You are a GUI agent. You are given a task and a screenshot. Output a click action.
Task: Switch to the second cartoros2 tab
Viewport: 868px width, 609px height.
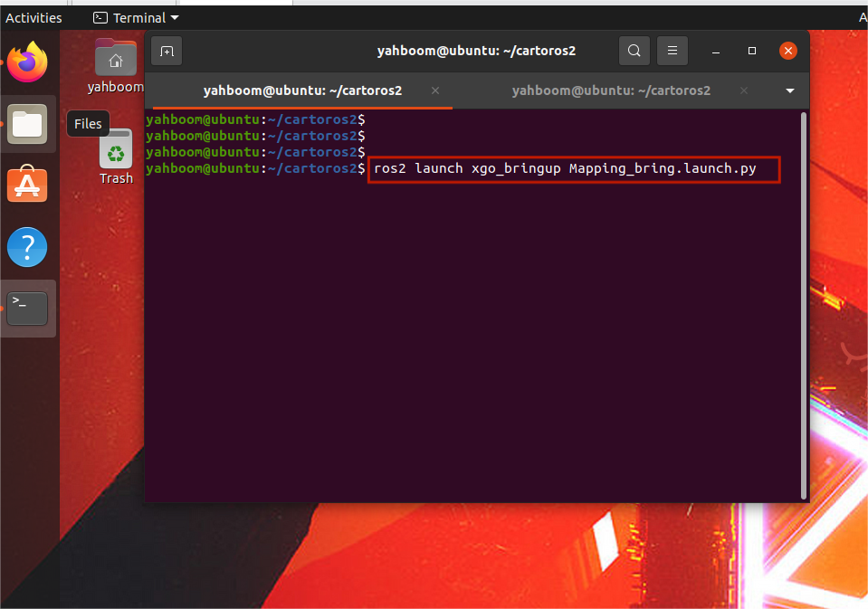click(611, 90)
